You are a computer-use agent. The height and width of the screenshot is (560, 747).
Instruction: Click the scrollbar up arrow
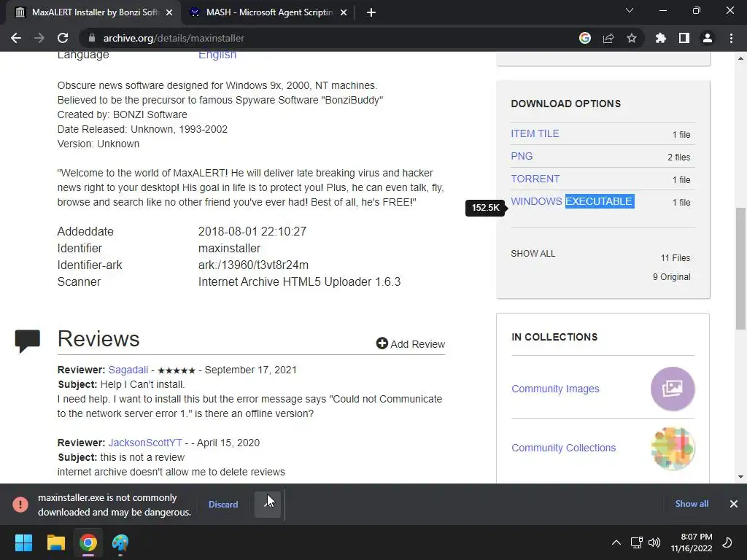click(740, 58)
